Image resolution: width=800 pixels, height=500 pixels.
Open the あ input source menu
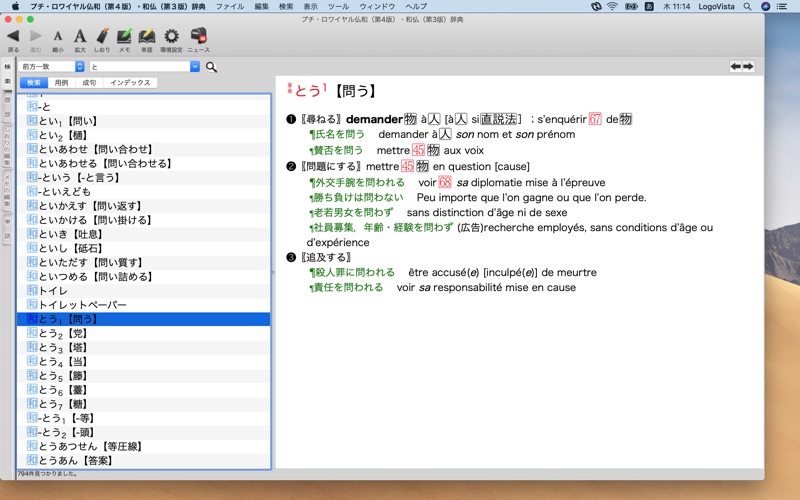click(x=649, y=6)
